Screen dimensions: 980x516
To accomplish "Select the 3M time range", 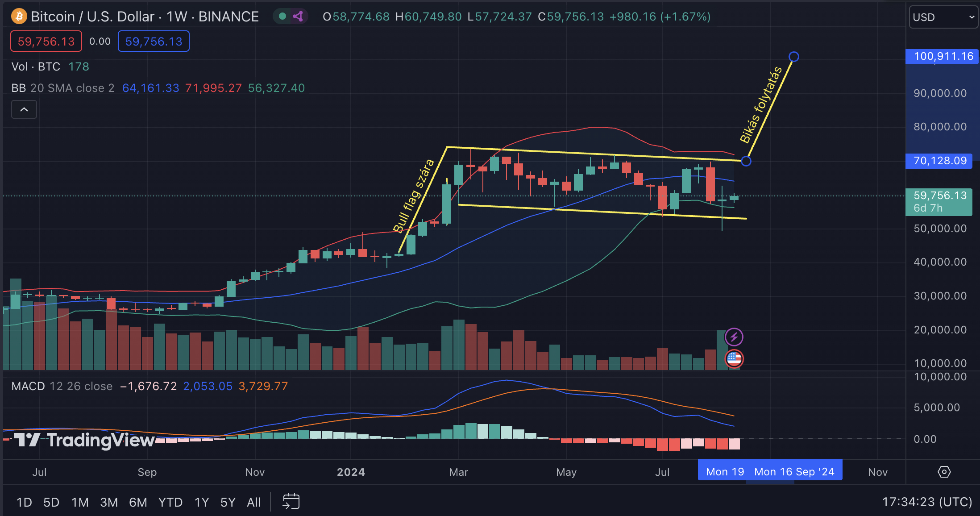I will click(109, 502).
